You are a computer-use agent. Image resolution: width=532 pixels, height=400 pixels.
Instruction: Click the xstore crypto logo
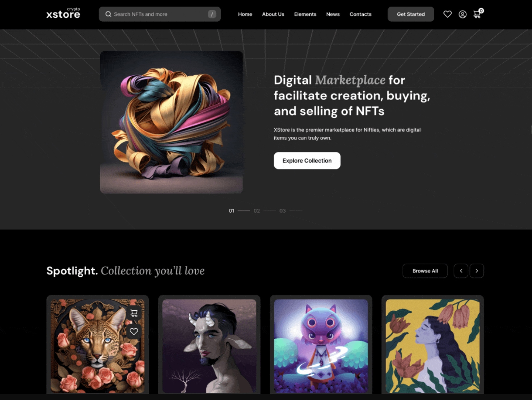(63, 13)
